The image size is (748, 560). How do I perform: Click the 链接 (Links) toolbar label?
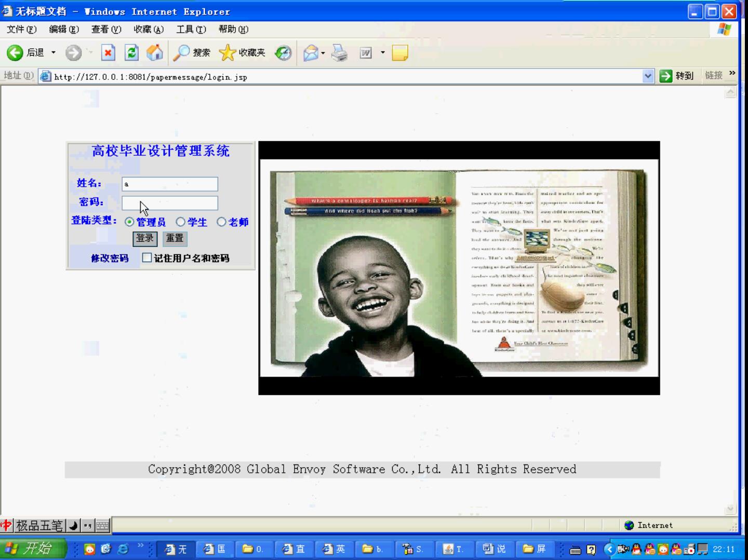pos(714,76)
